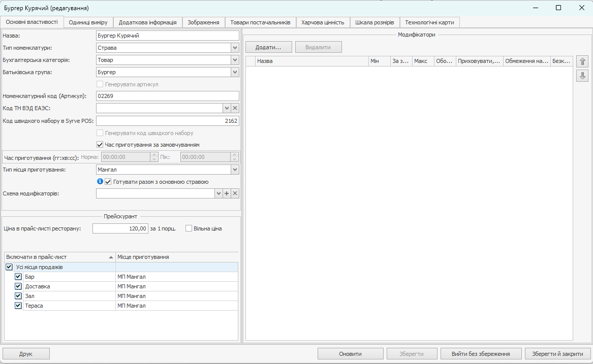Expand the Батьківська група dropdown
The image size is (593, 364).
[x=235, y=72]
